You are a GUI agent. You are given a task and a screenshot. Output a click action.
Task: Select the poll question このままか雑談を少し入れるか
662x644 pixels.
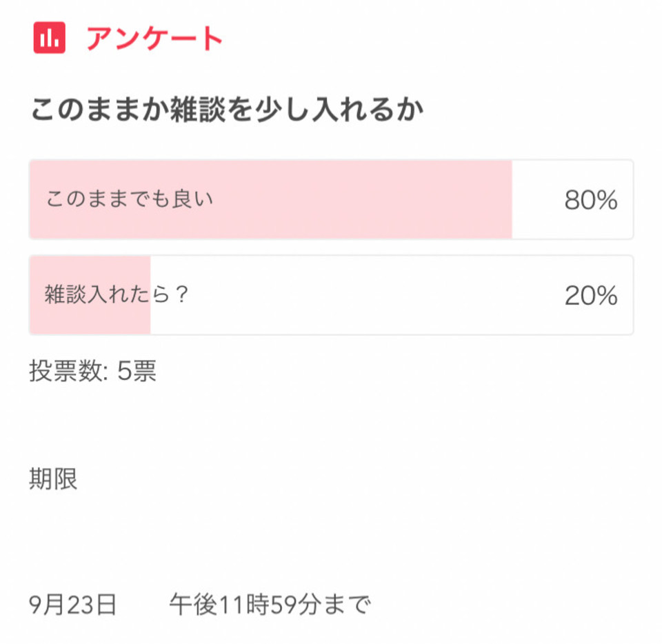coord(227,110)
